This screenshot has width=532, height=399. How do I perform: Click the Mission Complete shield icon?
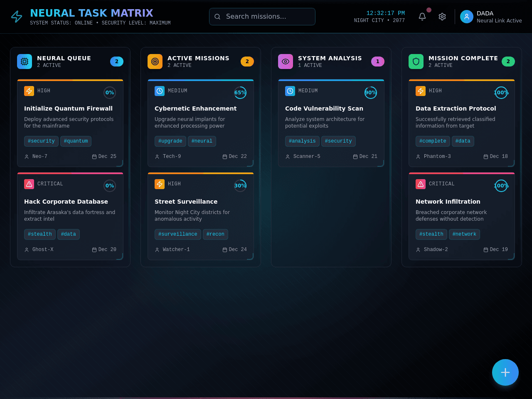click(x=416, y=62)
